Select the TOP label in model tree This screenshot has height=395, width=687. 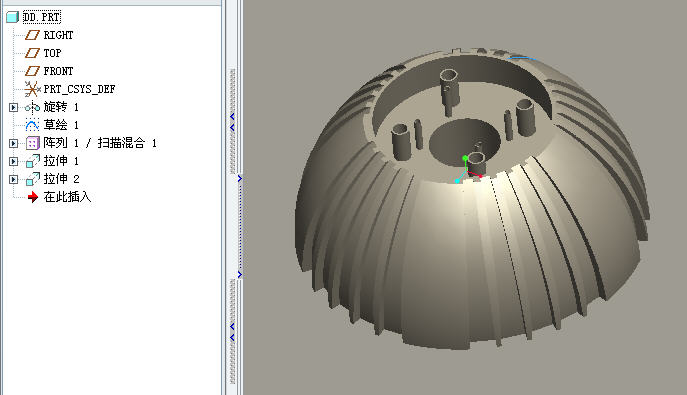pyautogui.click(x=52, y=53)
